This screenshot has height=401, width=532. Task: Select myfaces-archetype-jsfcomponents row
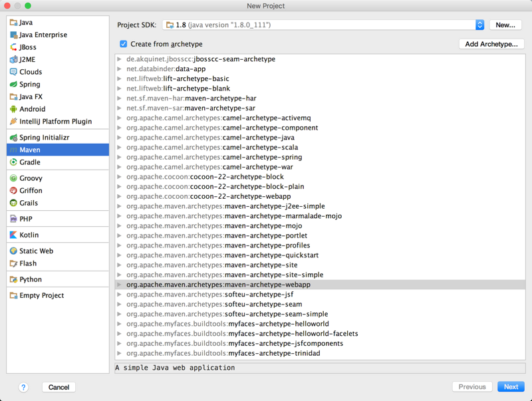(x=321, y=343)
